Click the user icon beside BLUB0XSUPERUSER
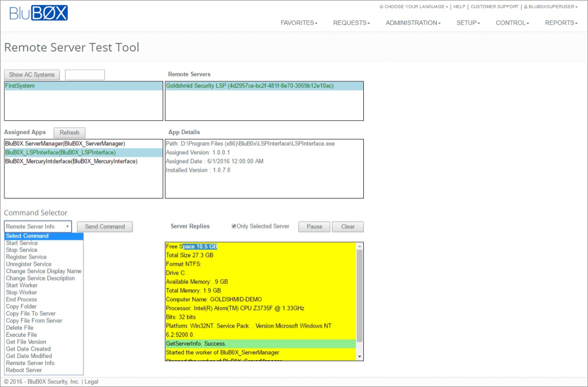The height and width of the screenshot is (387, 588). 525,7
